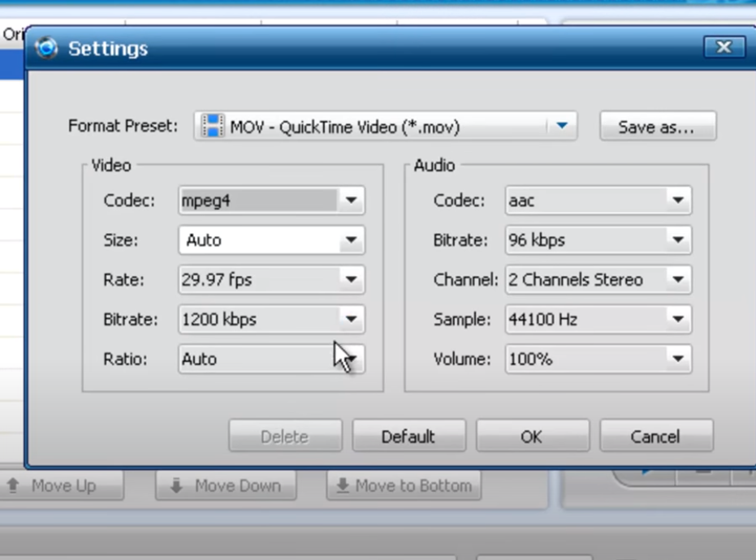Click Move Down in the main window
This screenshot has height=560, width=756.
226,485
